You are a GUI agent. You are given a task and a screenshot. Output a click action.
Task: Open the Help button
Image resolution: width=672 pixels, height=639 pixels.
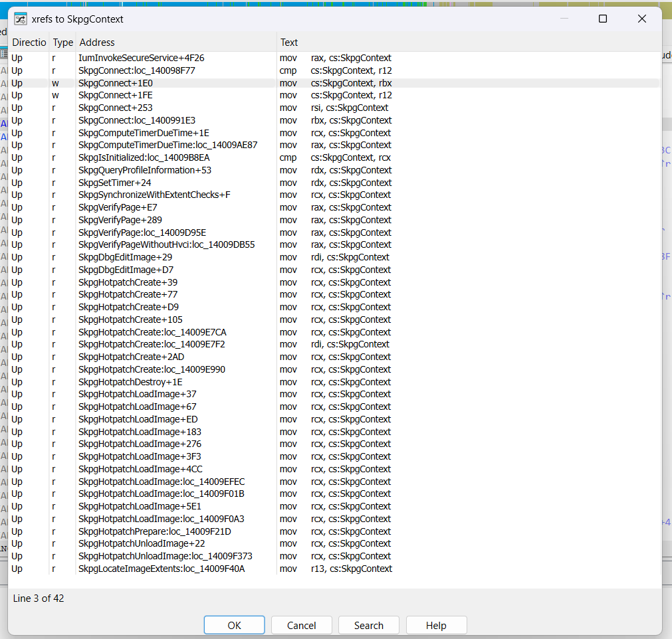coord(436,625)
